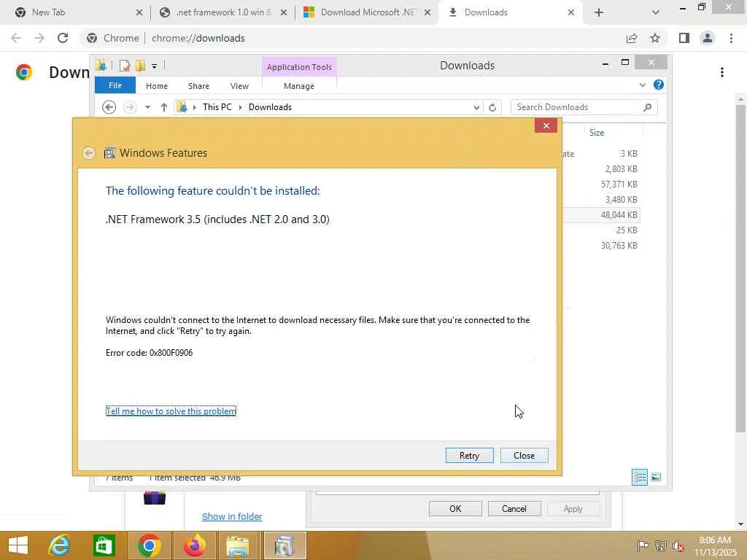Expand the Explorer ribbon chevron
The width and height of the screenshot is (747, 560).
(642, 85)
